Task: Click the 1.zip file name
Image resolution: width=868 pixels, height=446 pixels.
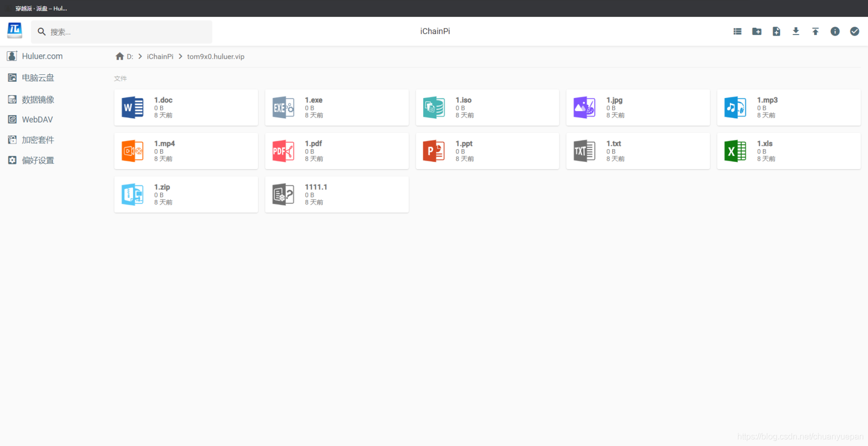Action: (162, 187)
